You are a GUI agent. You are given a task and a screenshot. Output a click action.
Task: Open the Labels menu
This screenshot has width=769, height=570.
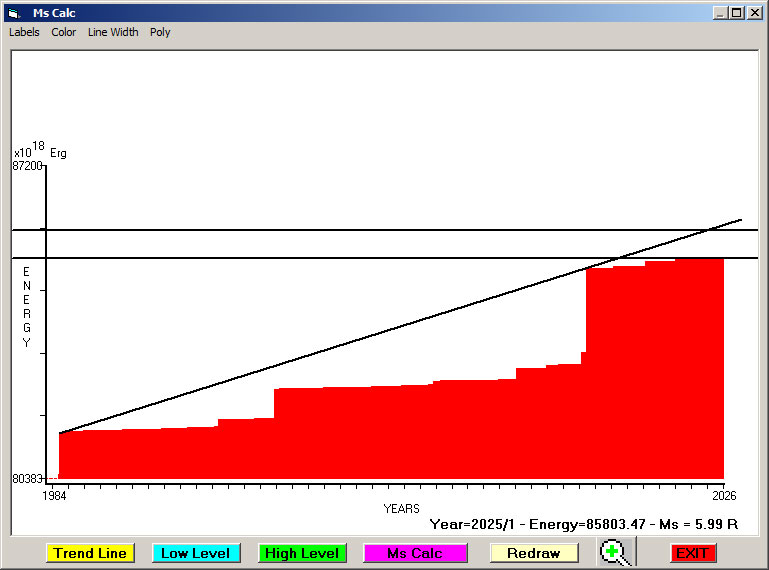pos(24,32)
